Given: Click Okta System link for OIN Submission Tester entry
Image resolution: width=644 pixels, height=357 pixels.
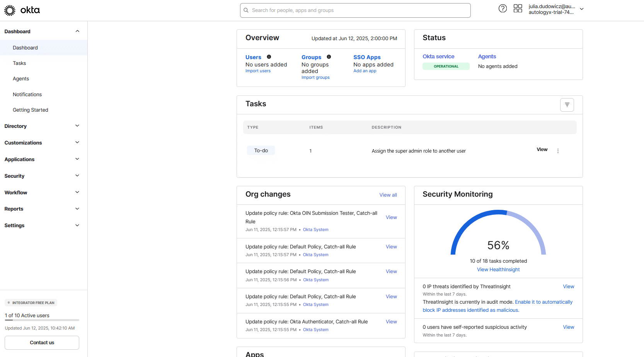Looking at the screenshot, I should click(315, 230).
